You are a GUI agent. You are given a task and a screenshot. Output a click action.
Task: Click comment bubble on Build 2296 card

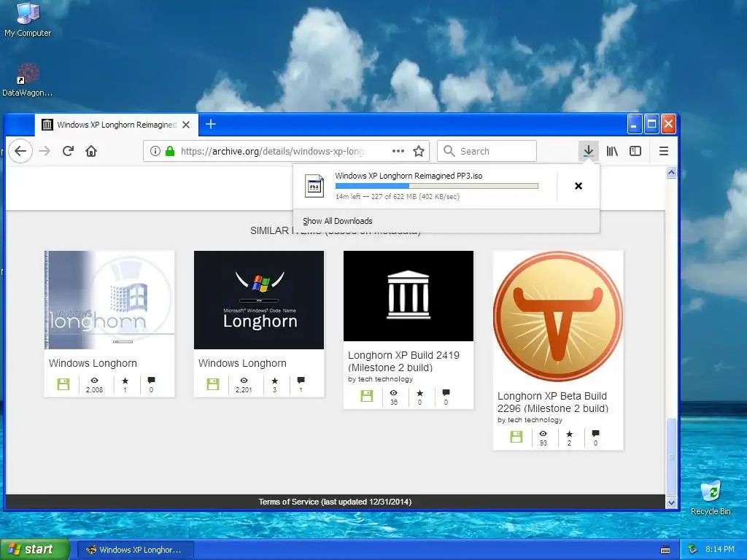(595, 434)
